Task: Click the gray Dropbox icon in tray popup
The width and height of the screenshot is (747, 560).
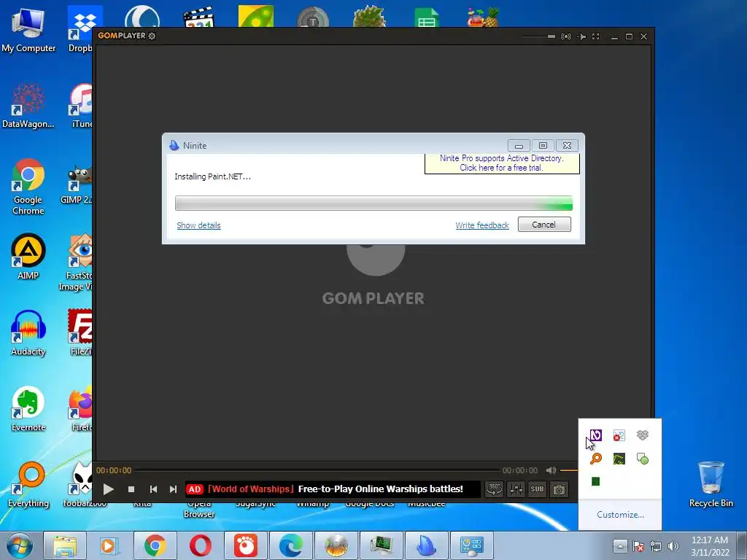Action: pyautogui.click(x=642, y=435)
